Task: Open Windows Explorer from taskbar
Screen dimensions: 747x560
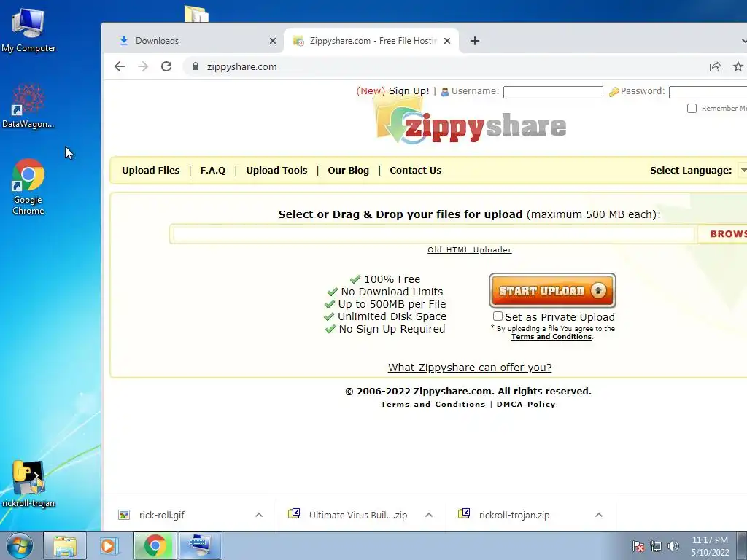Action: coord(65,545)
